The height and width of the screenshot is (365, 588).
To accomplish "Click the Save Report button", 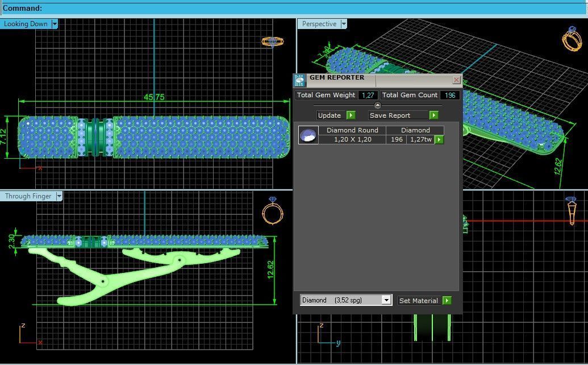I will click(x=398, y=115).
